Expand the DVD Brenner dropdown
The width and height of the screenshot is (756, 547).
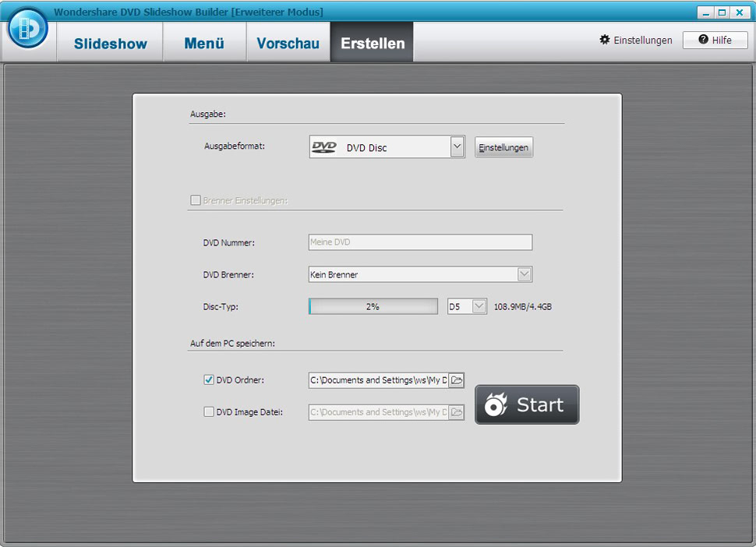pyautogui.click(x=526, y=273)
